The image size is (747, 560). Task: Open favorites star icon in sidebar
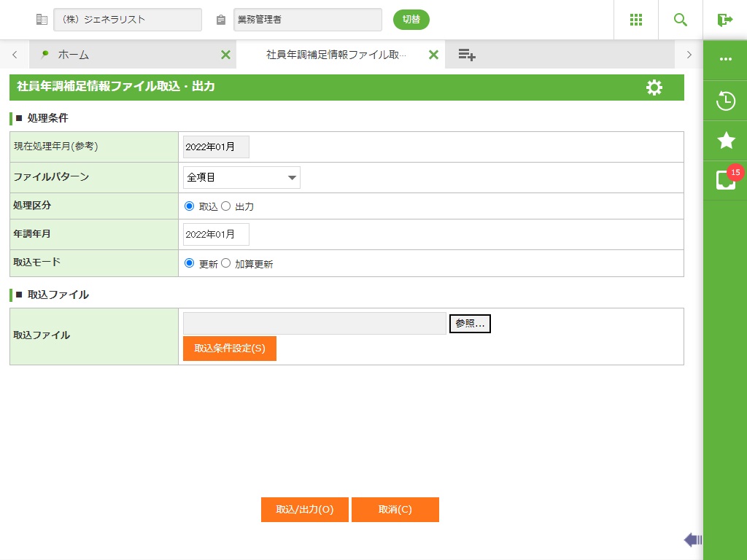(x=725, y=141)
